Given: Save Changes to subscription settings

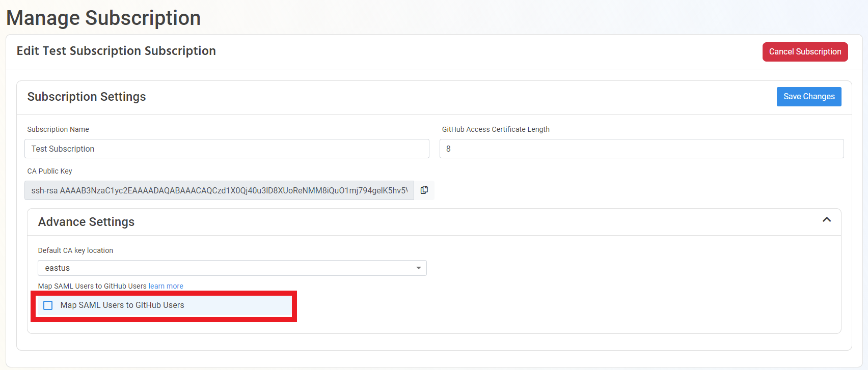Looking at the screenshot, I should (809, 97).
